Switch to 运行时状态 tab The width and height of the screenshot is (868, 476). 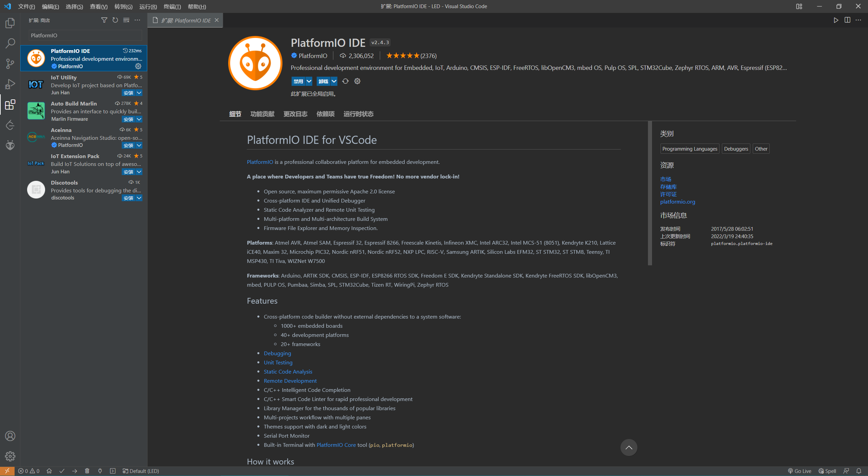[358, 114]
